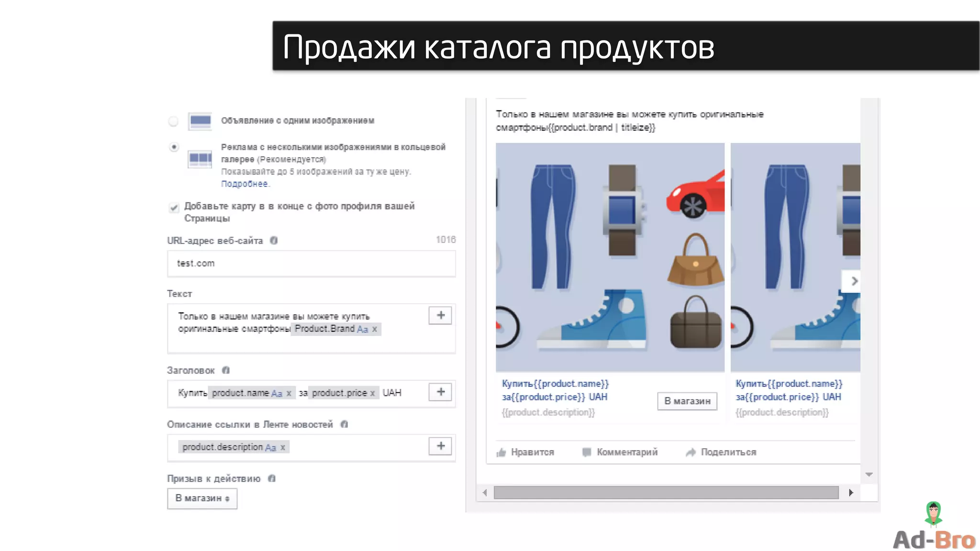The height and width of the screenshot is (551, 980).
Task: Open В магазин call-to-action dropdown
Action: 202,498
